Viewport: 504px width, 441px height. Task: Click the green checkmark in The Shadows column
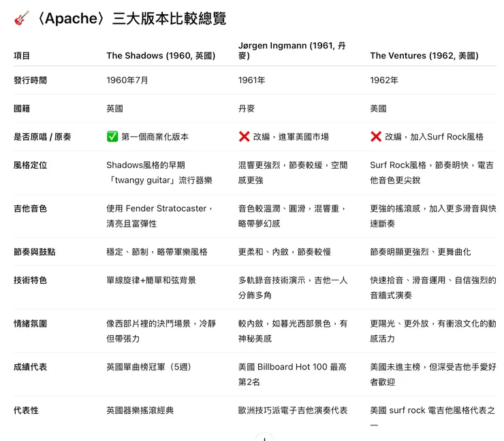112,137
